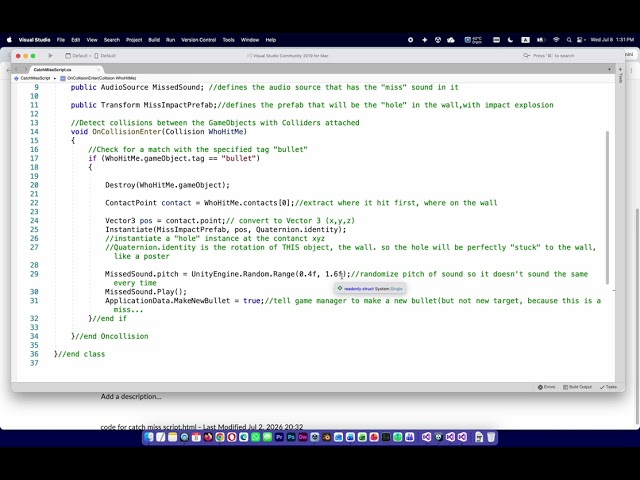Image resolution: width=640 pixels, height=480 pixels.
Task: Open Premiere Pro from the dock
Action: tap(279, 438)
